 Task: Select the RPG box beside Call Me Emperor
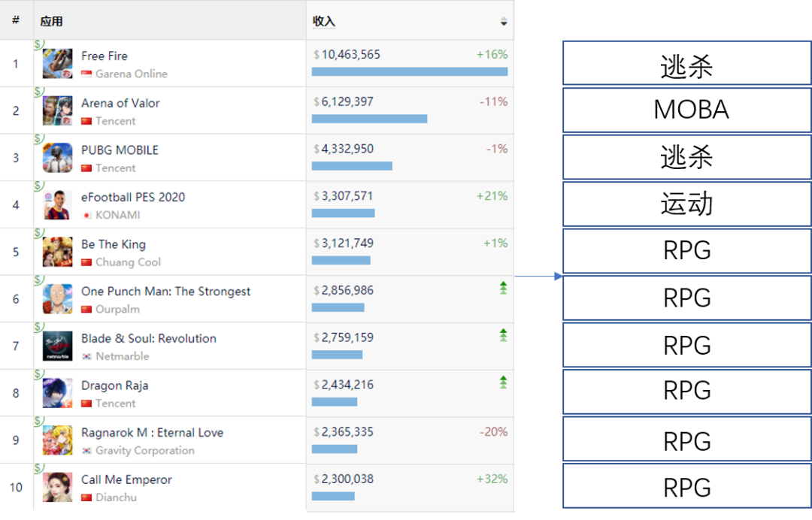pos(687,486)
